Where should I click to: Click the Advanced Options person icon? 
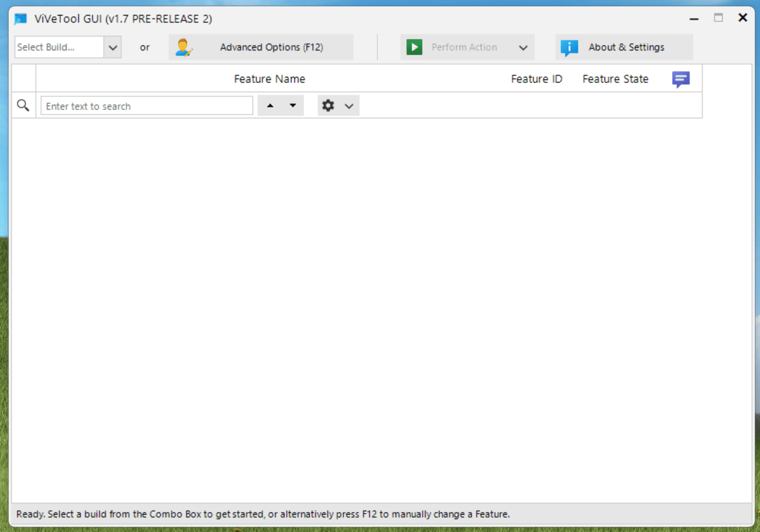pyautogui.click(x=183, y=47)
